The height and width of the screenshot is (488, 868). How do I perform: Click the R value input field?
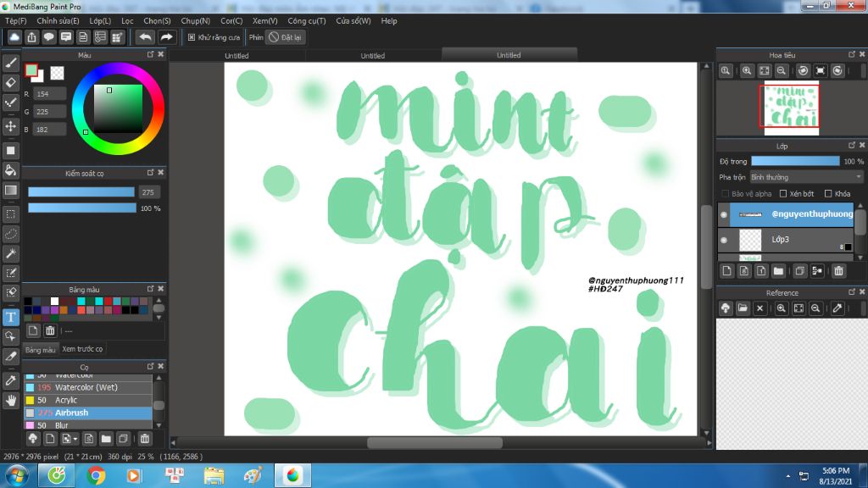50,94
